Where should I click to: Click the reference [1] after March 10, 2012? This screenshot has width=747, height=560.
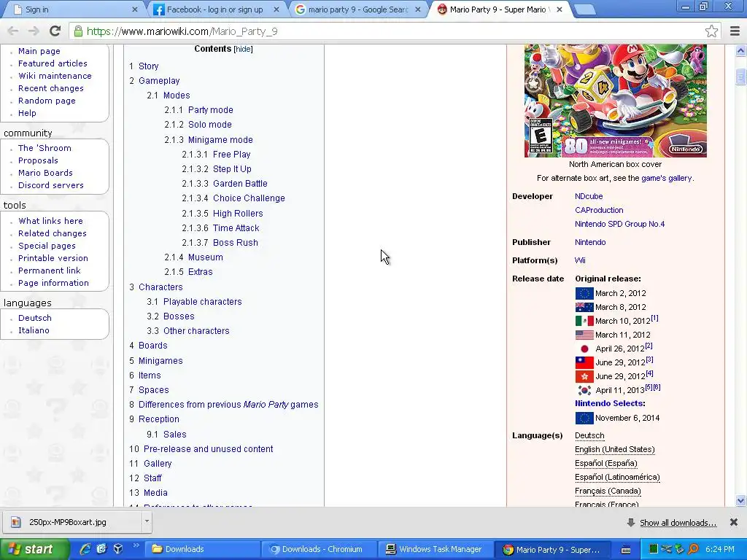point(654,318)
